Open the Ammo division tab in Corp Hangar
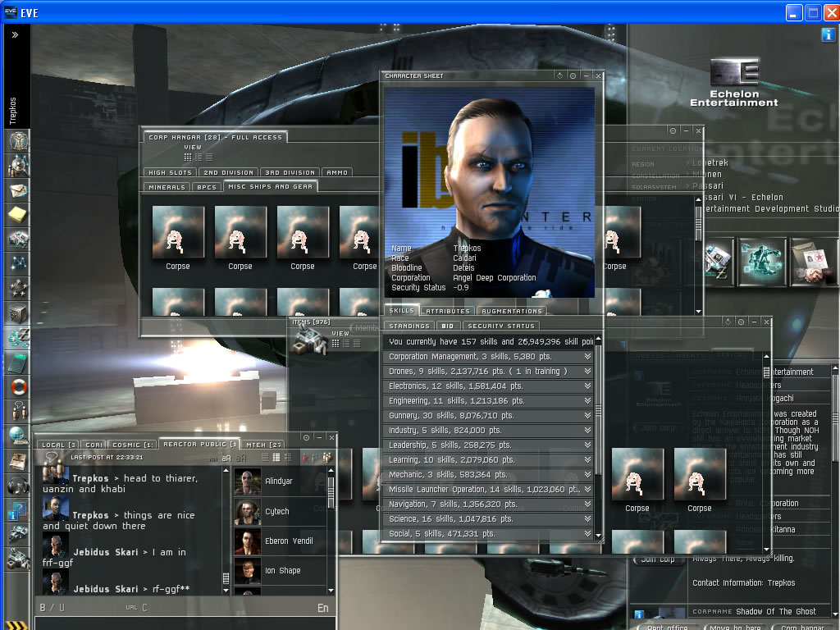This screenshot has height=630, width=840. (x=337, y=172)
